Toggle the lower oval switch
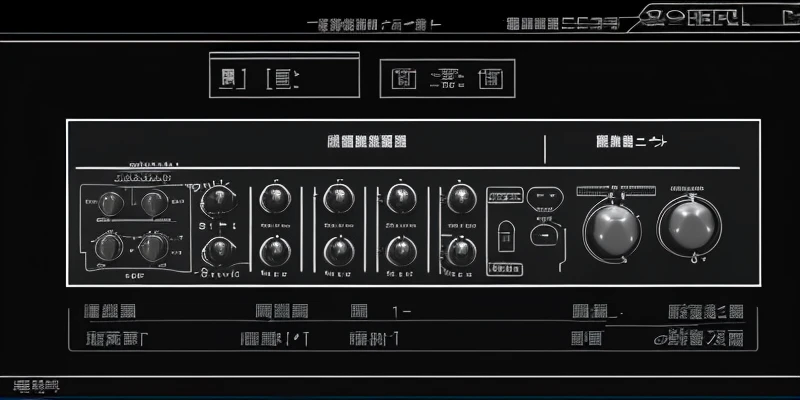800x400 pixels. coord(545,236)
